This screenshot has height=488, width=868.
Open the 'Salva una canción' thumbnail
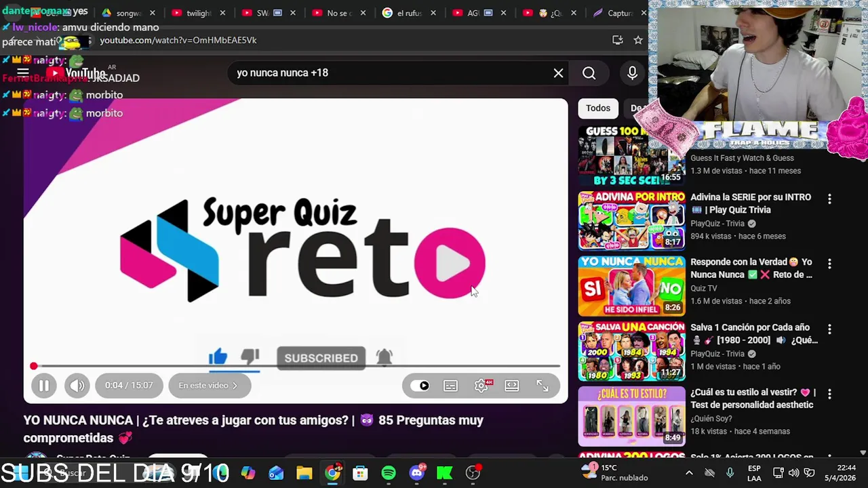(631, 350)
